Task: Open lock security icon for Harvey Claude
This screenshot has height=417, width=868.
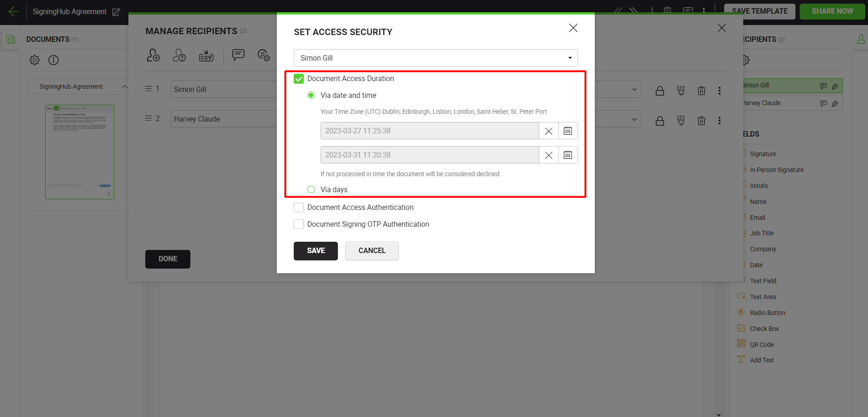Action: click(659, 121)
